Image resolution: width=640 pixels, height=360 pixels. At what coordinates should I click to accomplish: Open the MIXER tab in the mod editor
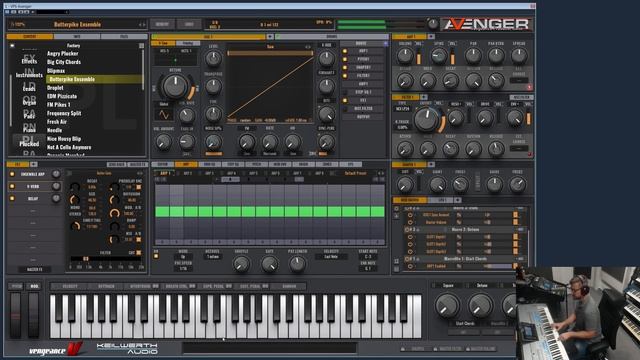303,164
